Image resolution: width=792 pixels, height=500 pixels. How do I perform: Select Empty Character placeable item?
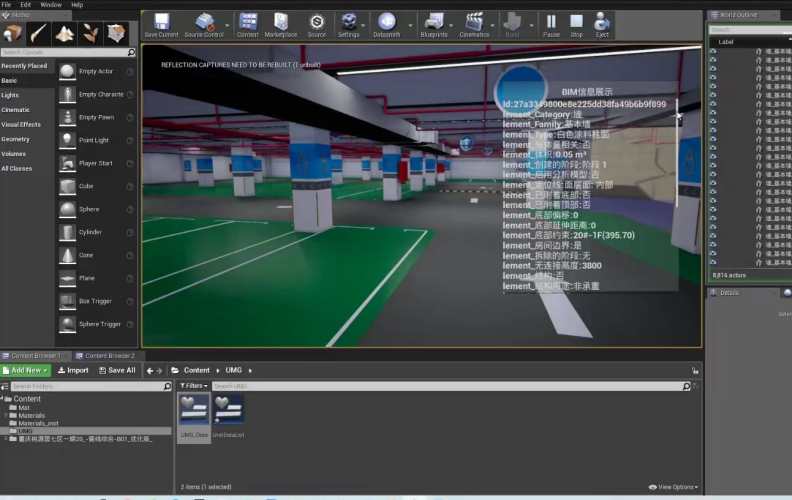(95, 94)
